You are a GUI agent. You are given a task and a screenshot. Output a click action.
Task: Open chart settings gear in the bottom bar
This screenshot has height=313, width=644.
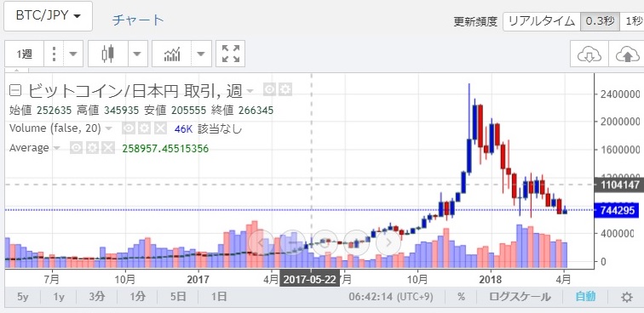(x=627, y=297)
